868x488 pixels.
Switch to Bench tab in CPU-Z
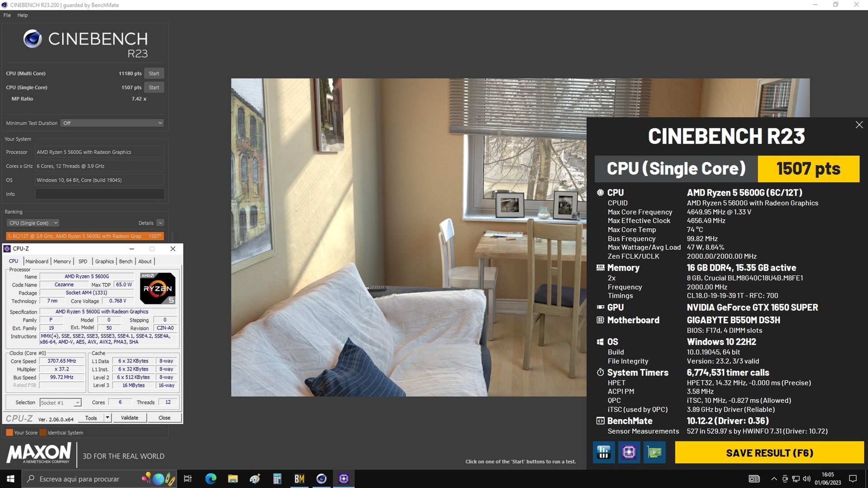[126, 261]
